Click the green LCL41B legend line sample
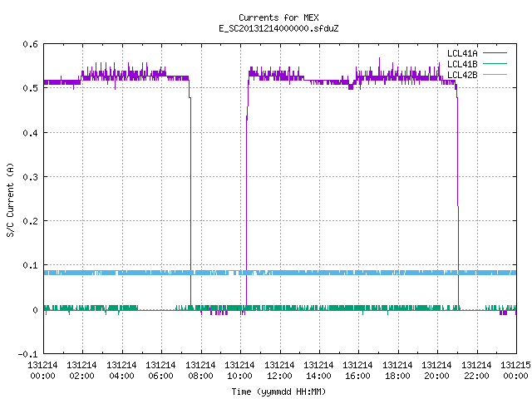 pyautogui.click(x=495, y=63)
